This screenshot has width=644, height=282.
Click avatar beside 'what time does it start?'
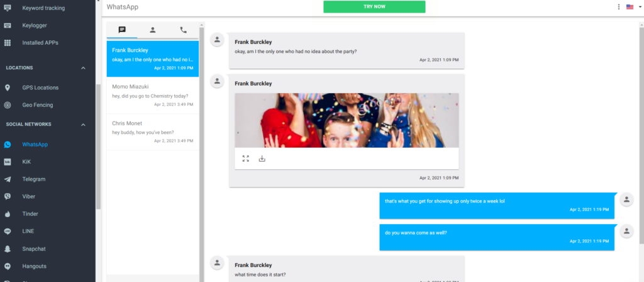[217, 262]
